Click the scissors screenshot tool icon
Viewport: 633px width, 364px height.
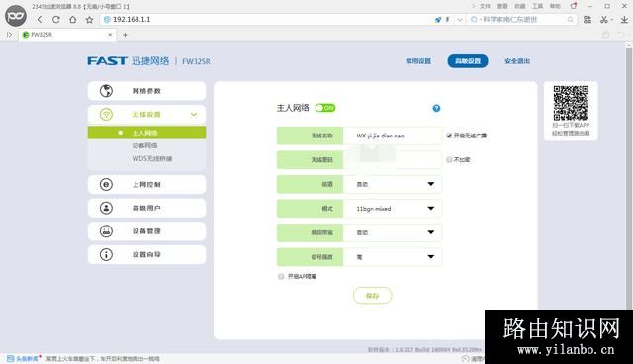tap(604, 20)
